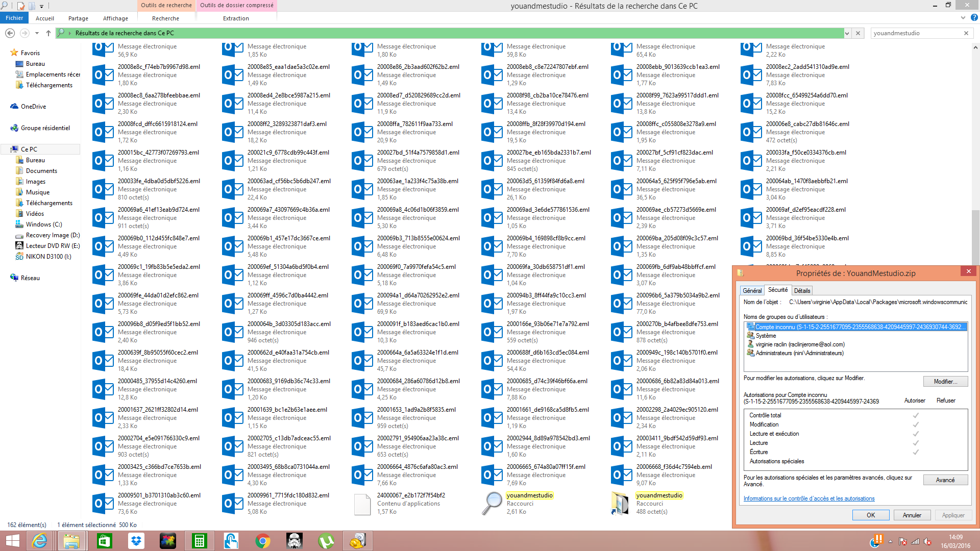
Task: Open the Explorer help icon
Action: (974, 17)
